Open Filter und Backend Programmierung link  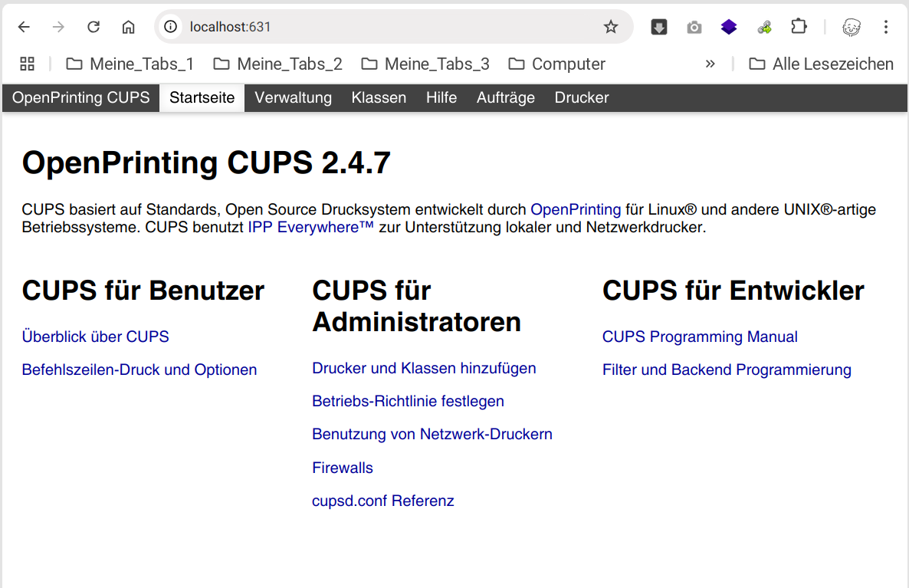point(727,370)
